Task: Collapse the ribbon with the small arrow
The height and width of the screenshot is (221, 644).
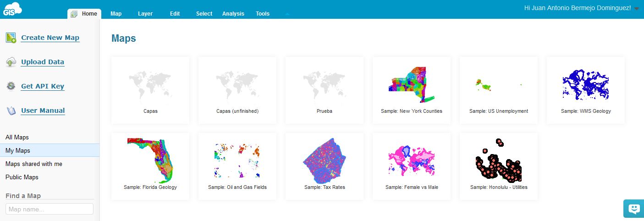Action: [287, 14]
